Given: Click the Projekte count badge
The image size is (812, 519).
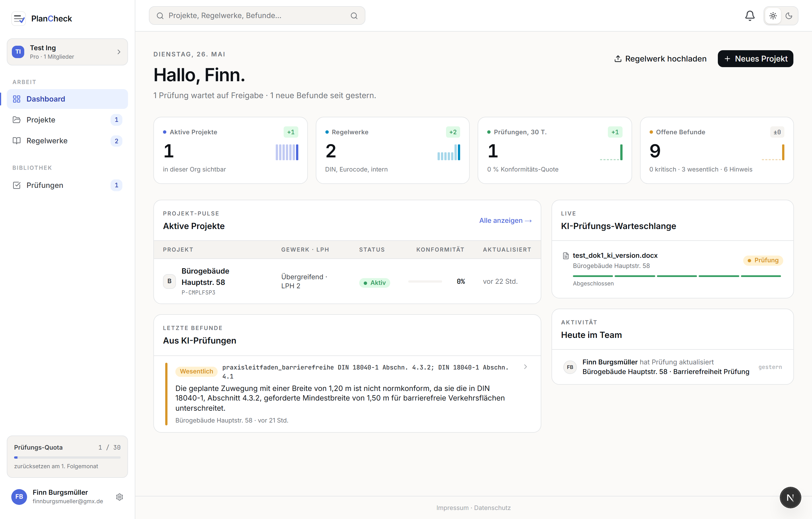Looking at the screenshot, I should coord(116,120).
